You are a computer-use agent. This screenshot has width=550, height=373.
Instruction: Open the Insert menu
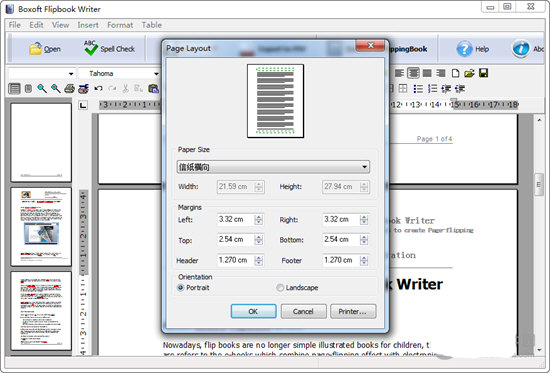(88, 25)
